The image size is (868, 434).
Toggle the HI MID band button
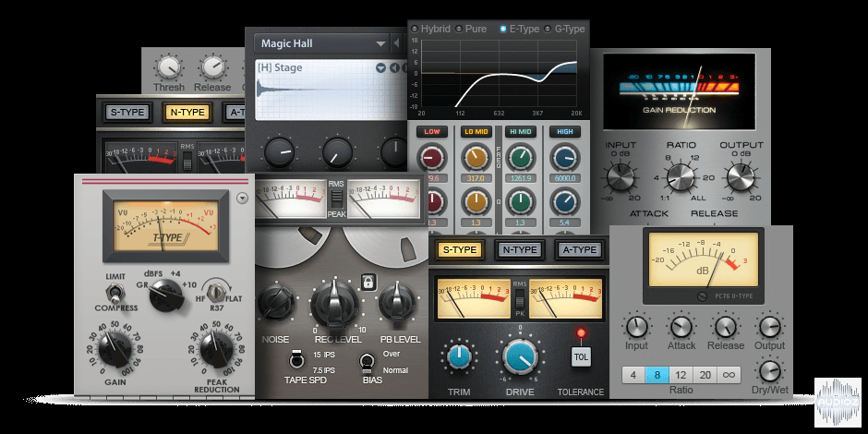tap(521, 132)
